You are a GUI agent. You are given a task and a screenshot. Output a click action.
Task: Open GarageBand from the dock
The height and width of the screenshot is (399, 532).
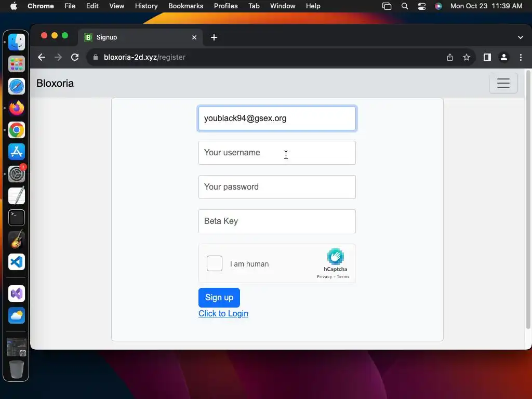click(x=16, y=240)
